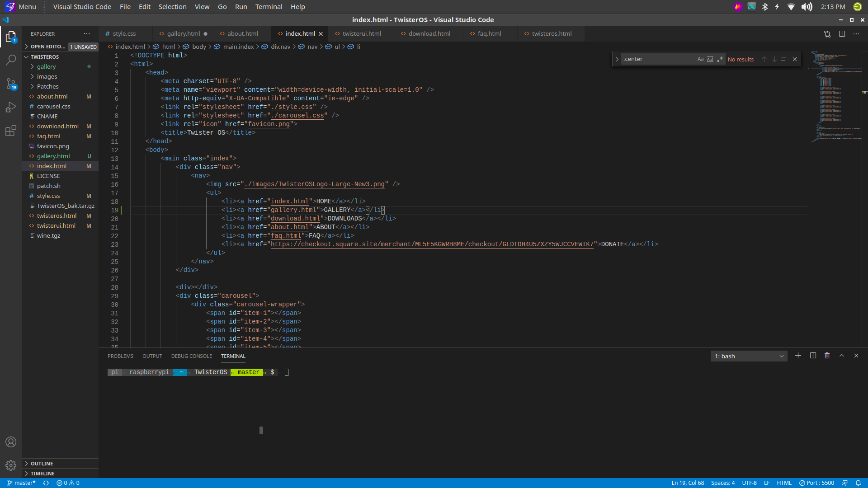Click the Search icon in activity bar
This screenshot has height=488, width=868.
click(x=11, y=59)
